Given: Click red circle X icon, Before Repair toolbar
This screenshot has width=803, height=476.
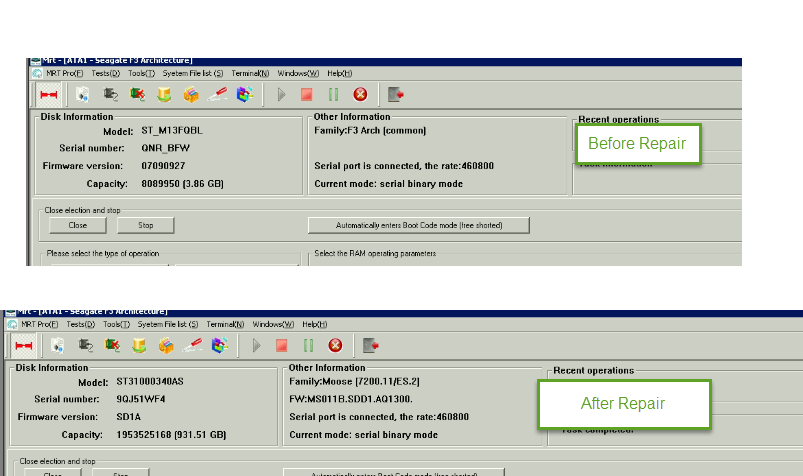Looking at the screenshot, I should pos(360,95).
